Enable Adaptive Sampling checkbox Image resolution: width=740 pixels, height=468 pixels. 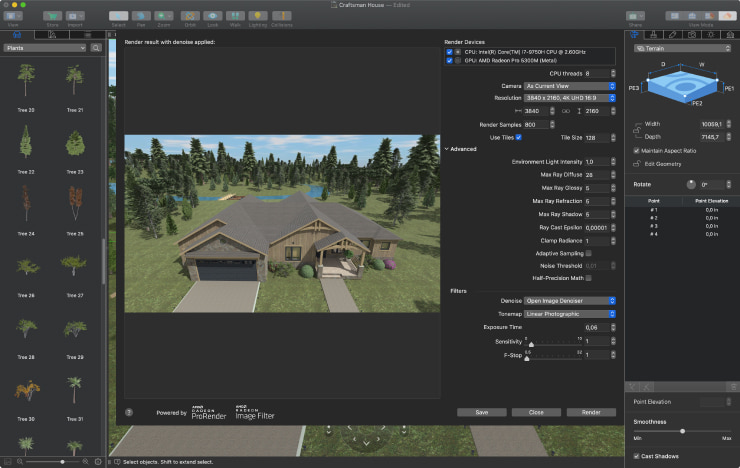(x=589, y=253)
